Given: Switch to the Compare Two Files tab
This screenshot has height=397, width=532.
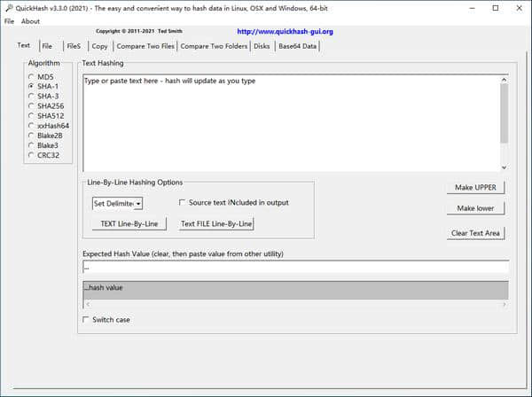Looking at the screenshot, I should click(144, 46).
